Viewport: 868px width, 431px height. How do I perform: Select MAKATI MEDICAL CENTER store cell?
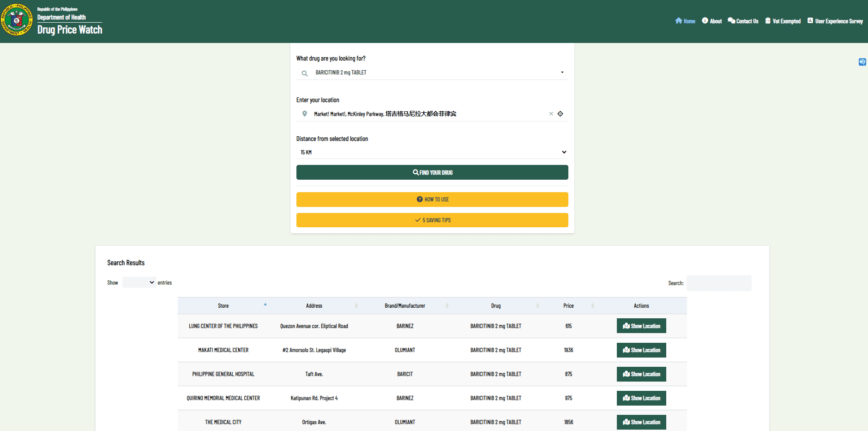click(x=223, y=350)
